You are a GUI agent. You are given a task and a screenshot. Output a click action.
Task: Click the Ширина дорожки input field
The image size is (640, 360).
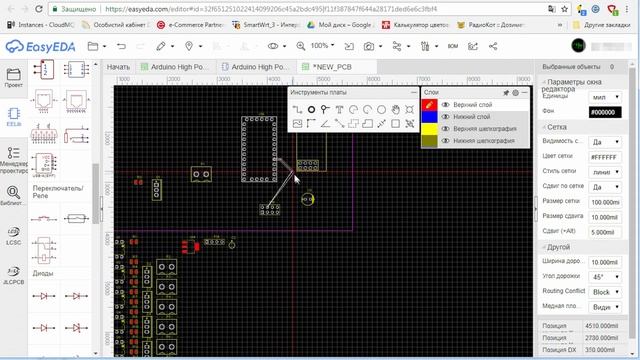click(x=605, y=262)
